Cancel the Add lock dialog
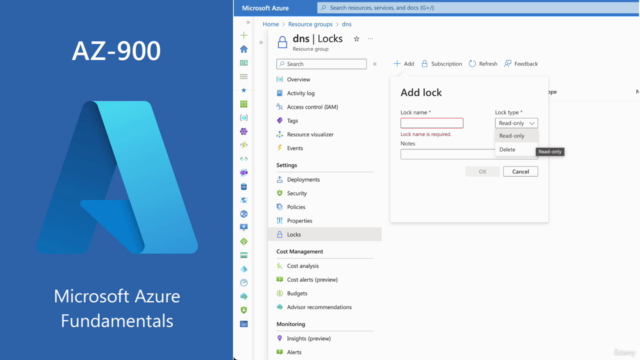Viewport: 640px width, 360px height. tap(520, 171)
